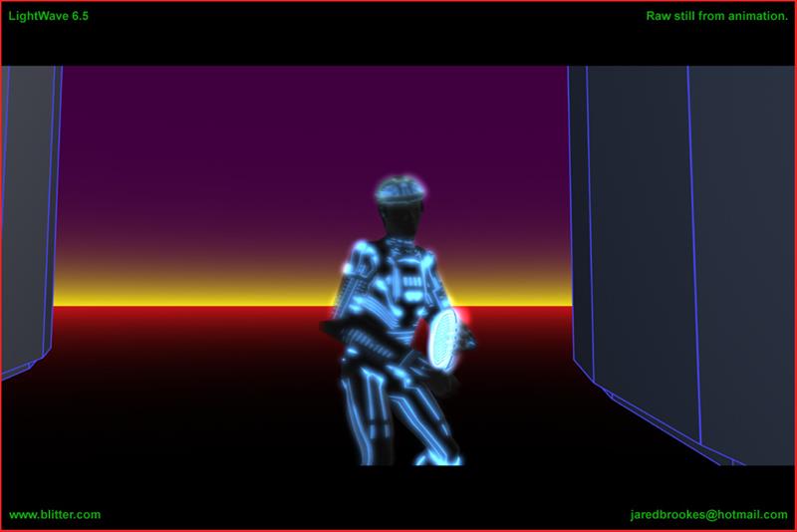The image size is (797, 532).
Task: Click the black letterbox bar at bottom center
Action: pos(398,498)
